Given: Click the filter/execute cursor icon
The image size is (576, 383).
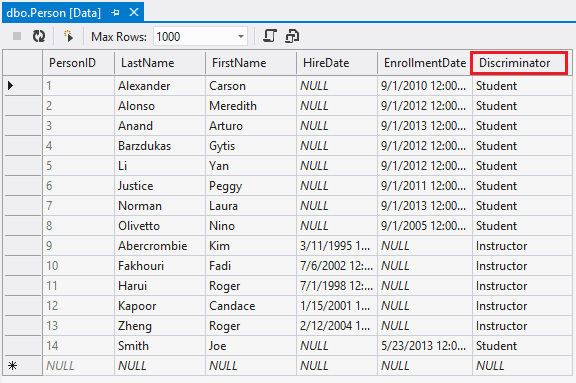Looking at the screenshot, I should [68, 36].
